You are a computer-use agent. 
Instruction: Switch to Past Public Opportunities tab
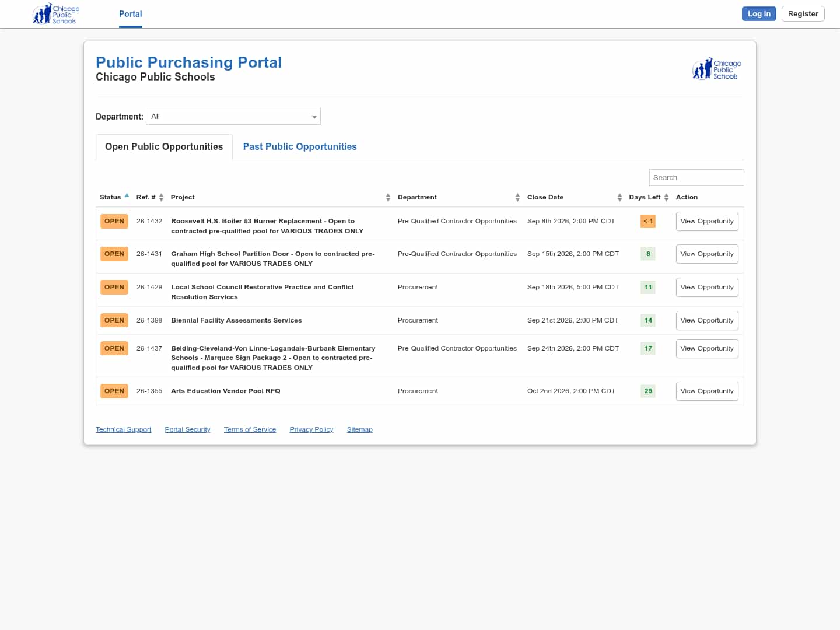tap(300, 147)
